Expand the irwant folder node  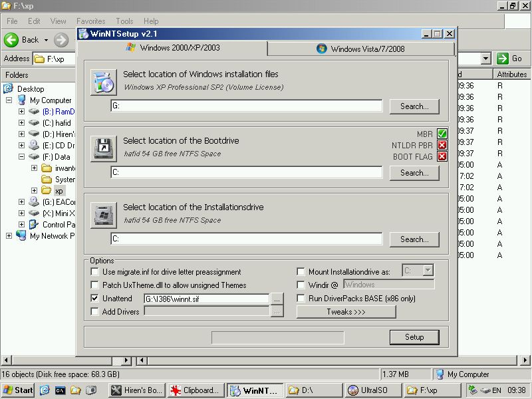pos(35,168)
